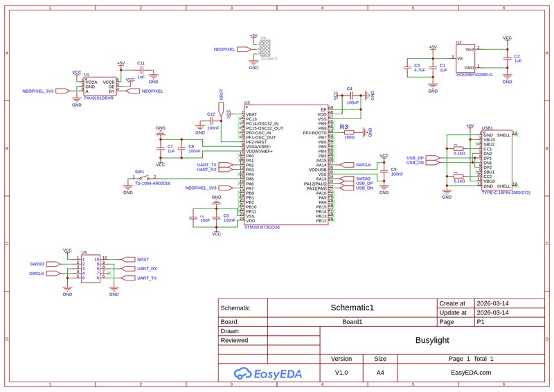Select capacitor C3 4.7uF symbol
Viewport: 554px width, 392px height.
coord(407,68)
